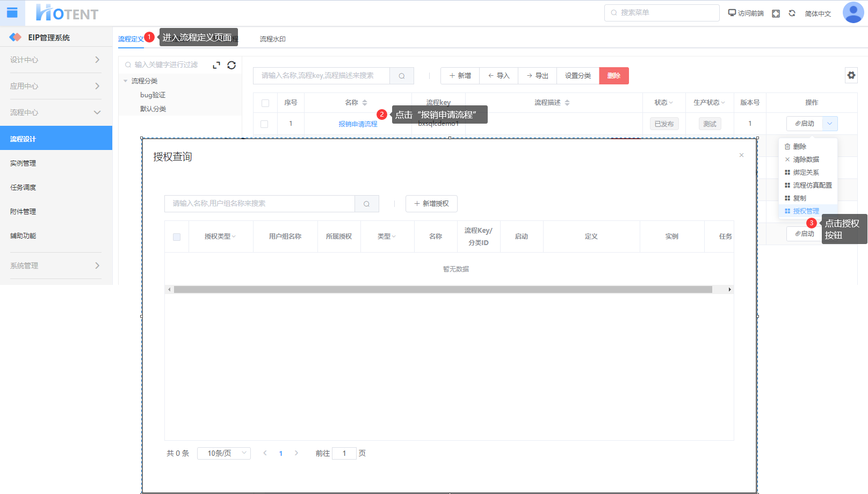
Task: Click the 新增授权 button
Action: (x=431, y=204)
